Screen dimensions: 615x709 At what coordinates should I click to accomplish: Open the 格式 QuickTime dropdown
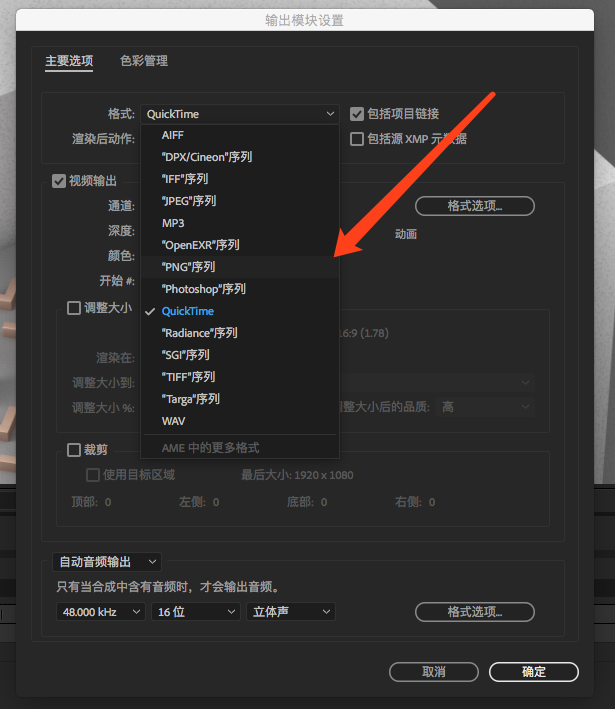[240, 114]
